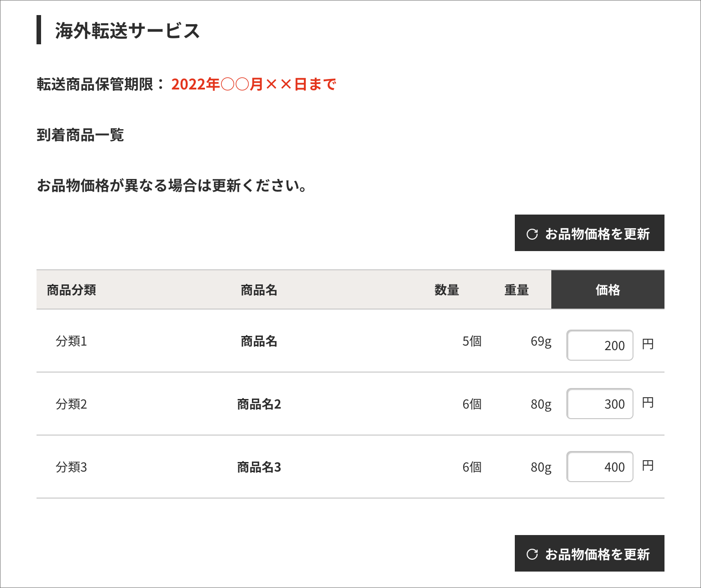This screenshot has height=588, width=701.
Task: Click the 商品分類 column header
Action: tap(71, 290)
